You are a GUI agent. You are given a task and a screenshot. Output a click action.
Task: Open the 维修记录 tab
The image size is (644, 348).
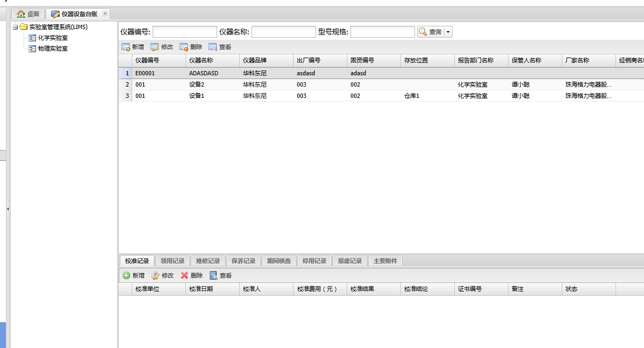(208, 261)
